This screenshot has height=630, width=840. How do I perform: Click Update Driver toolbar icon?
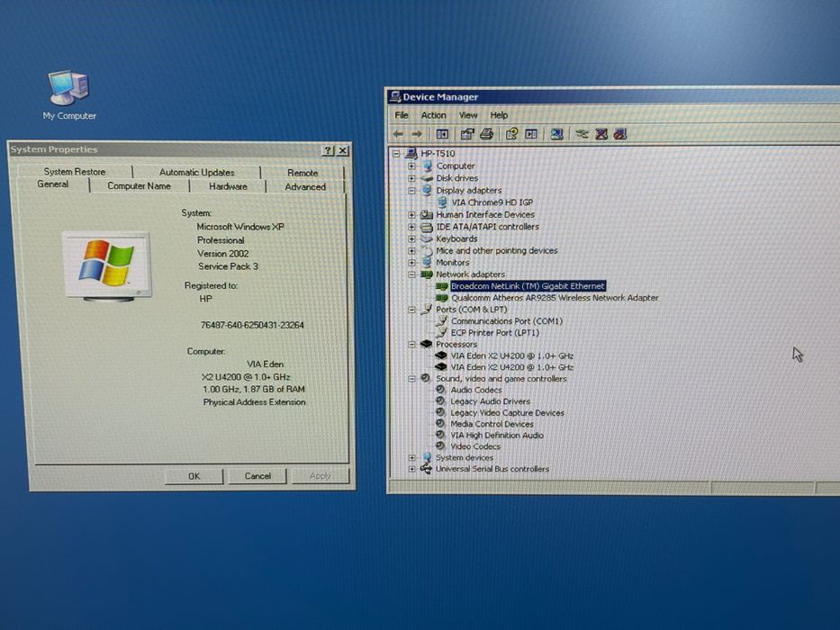[x=582, y=134]
